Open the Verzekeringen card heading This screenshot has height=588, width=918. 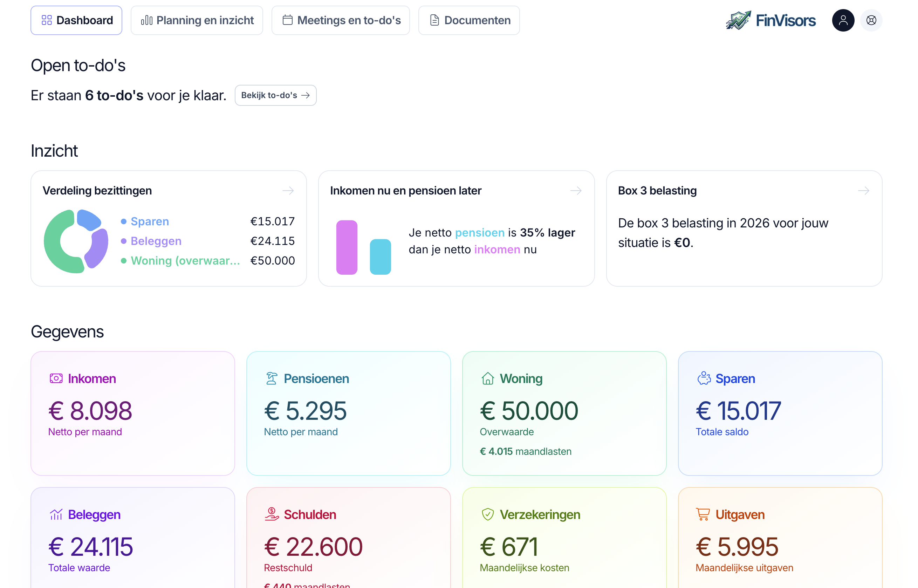[x=540, y=514]
